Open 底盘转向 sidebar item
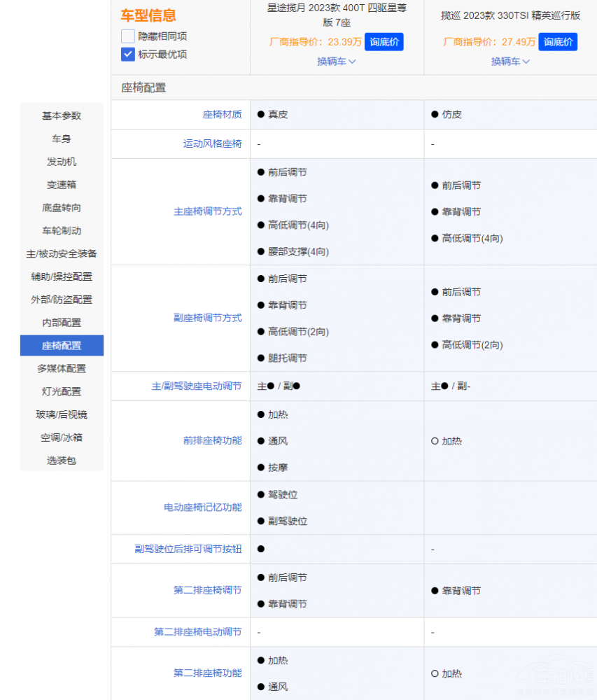 pyautogui.click(x=62, y=208)
